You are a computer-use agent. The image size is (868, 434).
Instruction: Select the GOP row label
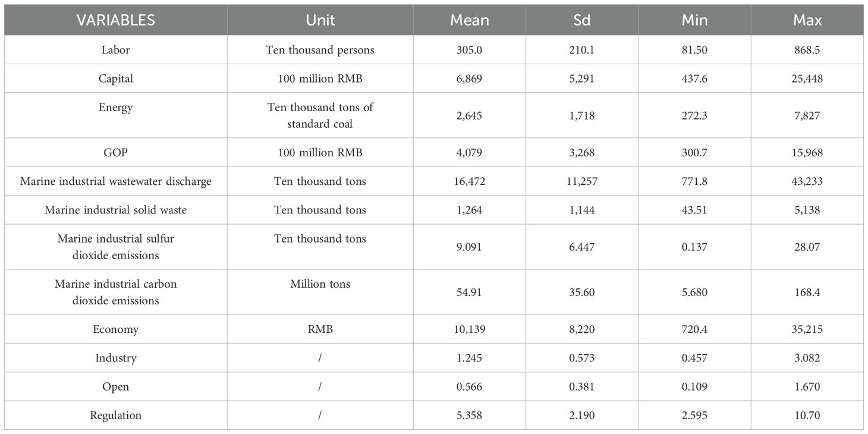[116, 153]
